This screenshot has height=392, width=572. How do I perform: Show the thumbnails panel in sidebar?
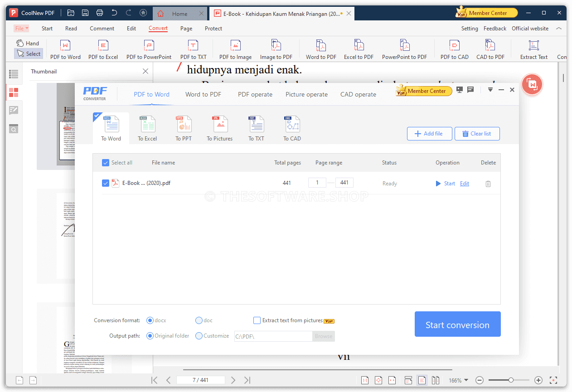(x=14, y=92)
